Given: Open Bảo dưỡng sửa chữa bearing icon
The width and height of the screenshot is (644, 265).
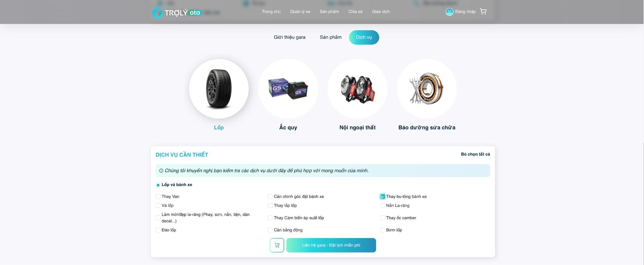Looking at the screenshot, I should [427, 89].
